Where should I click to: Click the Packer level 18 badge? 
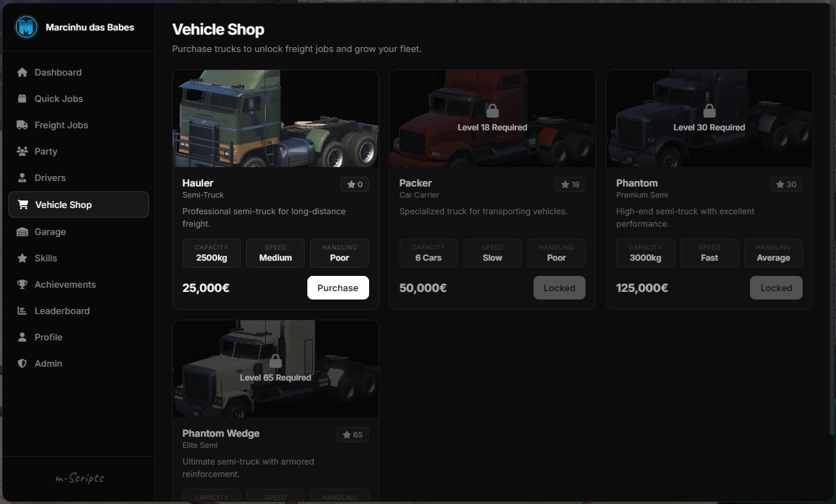(x=570, y=184)
